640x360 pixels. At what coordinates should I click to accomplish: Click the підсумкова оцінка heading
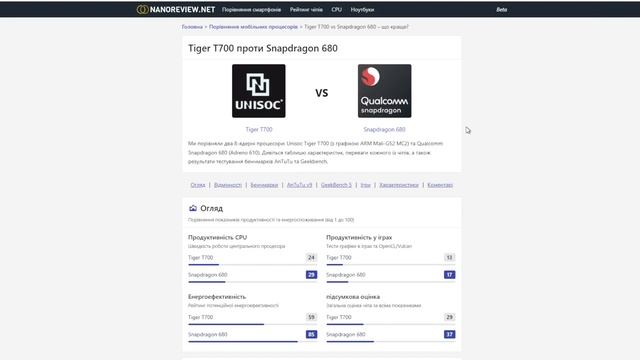click(x=353, y=297)
